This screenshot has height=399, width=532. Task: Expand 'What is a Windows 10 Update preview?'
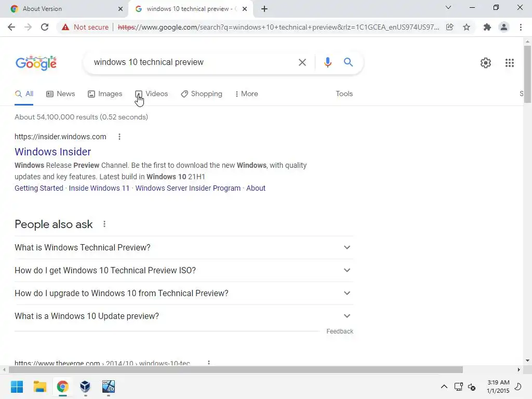184,316
